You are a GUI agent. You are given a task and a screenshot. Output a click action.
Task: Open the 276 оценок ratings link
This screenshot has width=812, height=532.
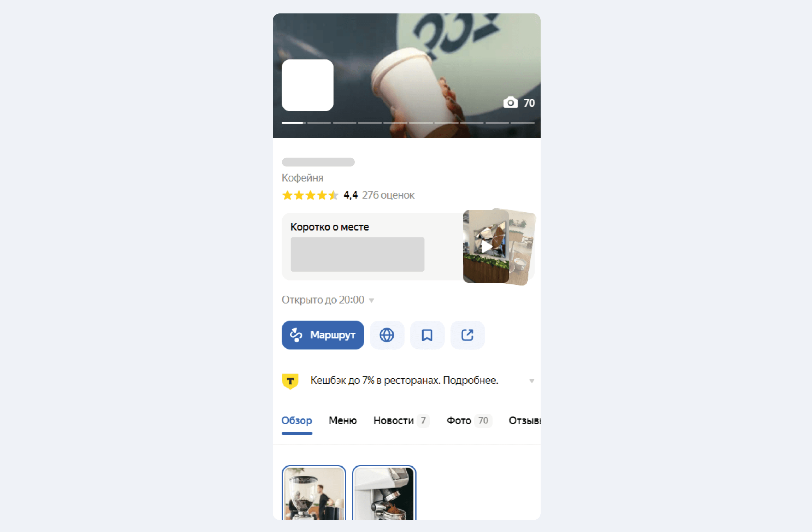(x=388, y=195)
